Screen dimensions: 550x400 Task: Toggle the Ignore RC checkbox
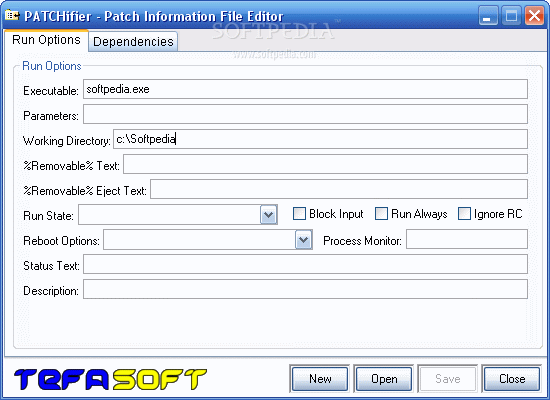click(464, 214)
